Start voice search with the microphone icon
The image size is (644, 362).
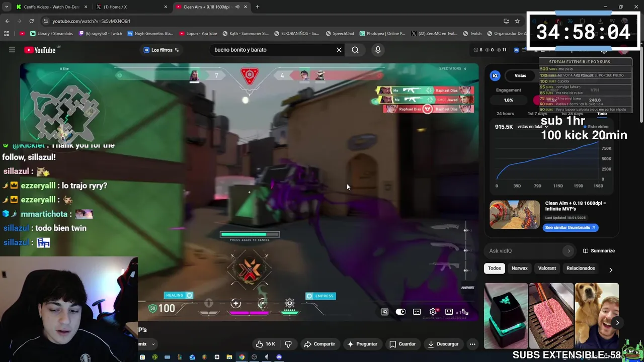point(378,50)
